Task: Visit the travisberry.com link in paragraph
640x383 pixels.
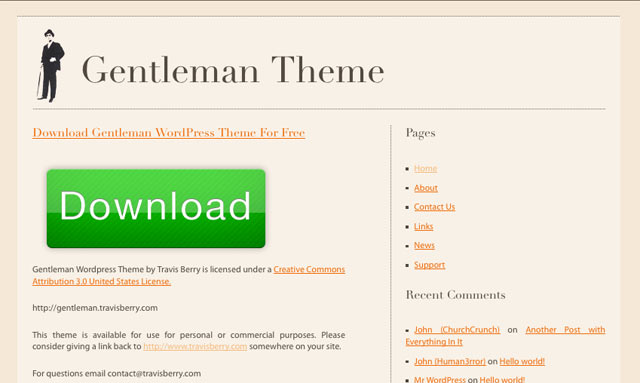Action: (195, 346)
